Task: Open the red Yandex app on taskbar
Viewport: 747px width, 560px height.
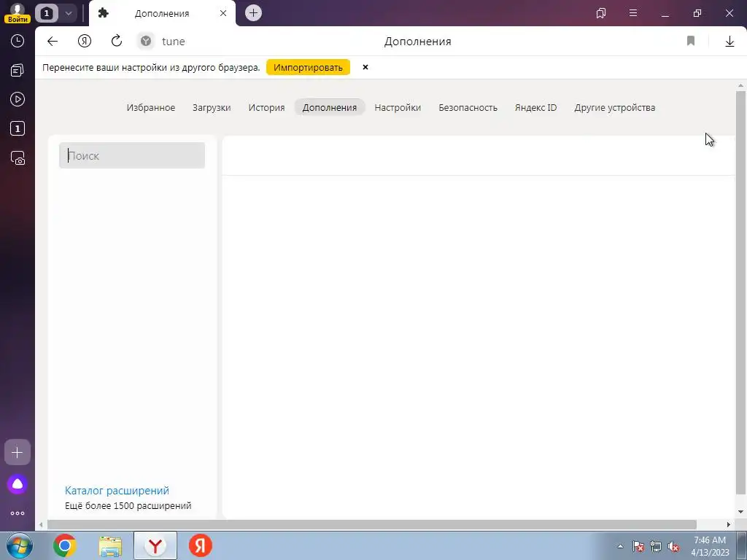Action: click(201, 545)
